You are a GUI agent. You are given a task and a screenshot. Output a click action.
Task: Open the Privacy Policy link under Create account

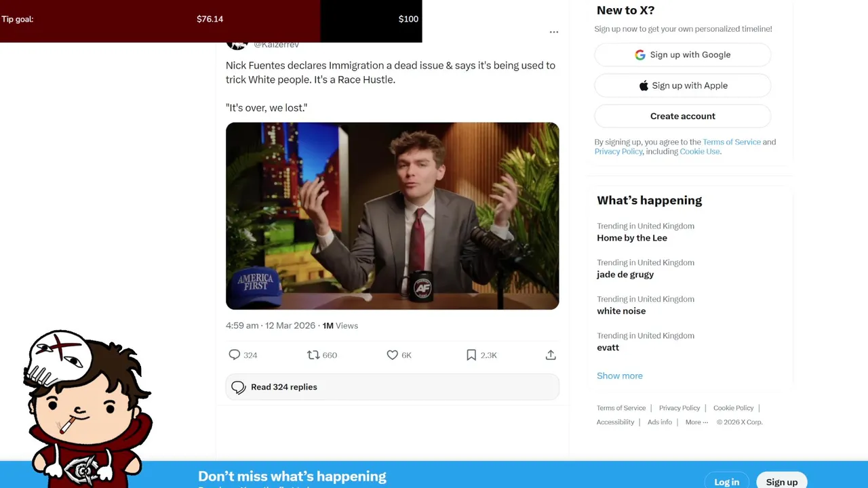[618, 151]
